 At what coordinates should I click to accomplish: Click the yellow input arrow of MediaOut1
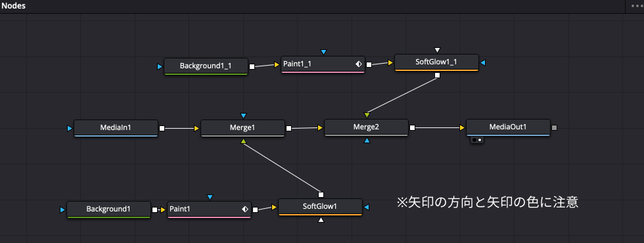[463, 128]
